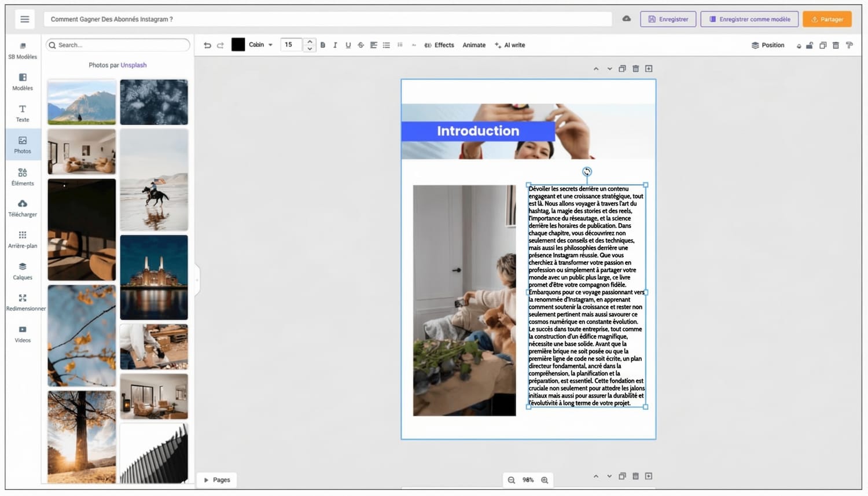868x496 pixels.
Task: Click the copy style paint roller icon
Action: [x=849, y=45]
